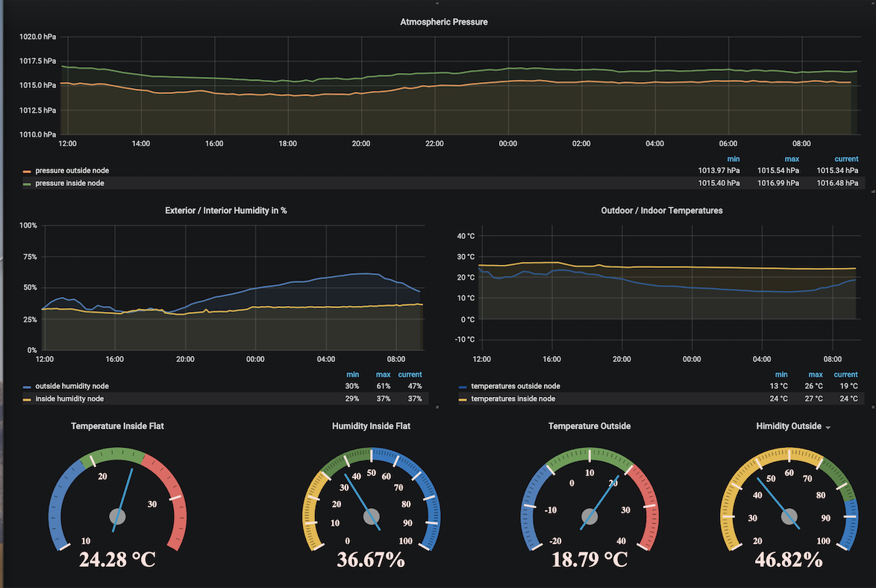Click the 46.82% gauge value
The width and height of the screenshot is (876, 588).
pos(788,560)
